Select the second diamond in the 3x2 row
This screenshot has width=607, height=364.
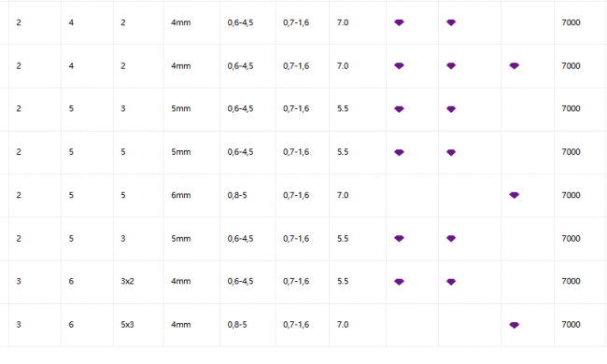451,282
